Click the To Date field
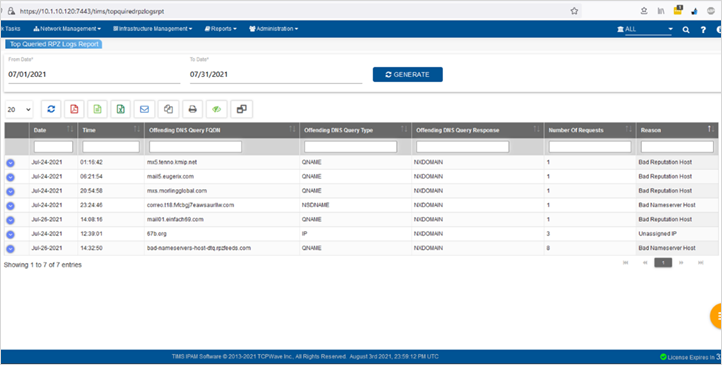 276,75
